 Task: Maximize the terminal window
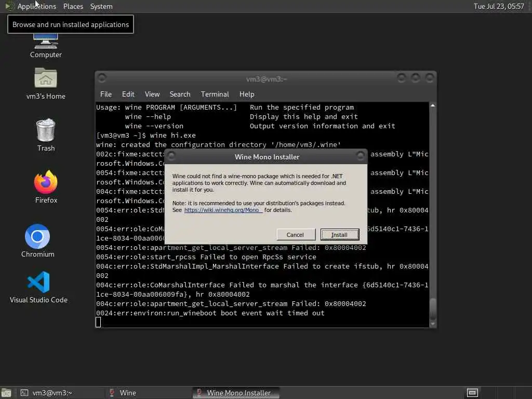[415, 78]
